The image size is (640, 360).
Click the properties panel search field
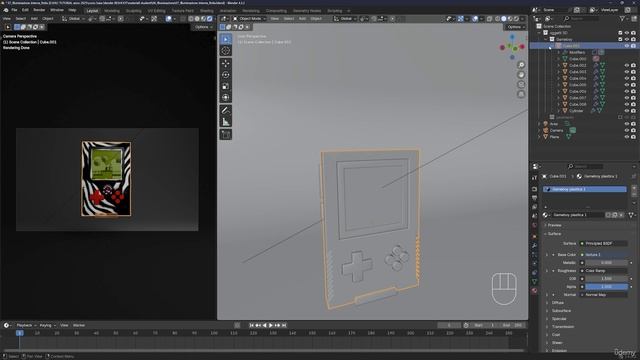586,166
